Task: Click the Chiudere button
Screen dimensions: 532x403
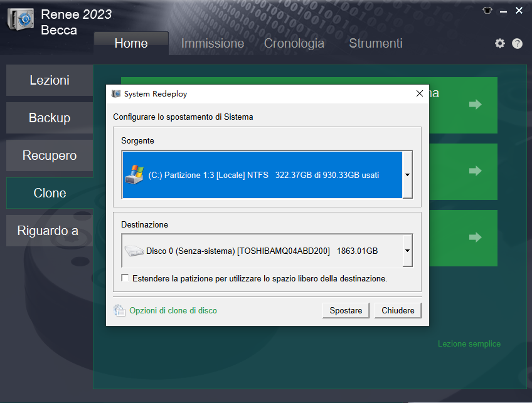Action: pyautogui.click(x=398, y=310)
